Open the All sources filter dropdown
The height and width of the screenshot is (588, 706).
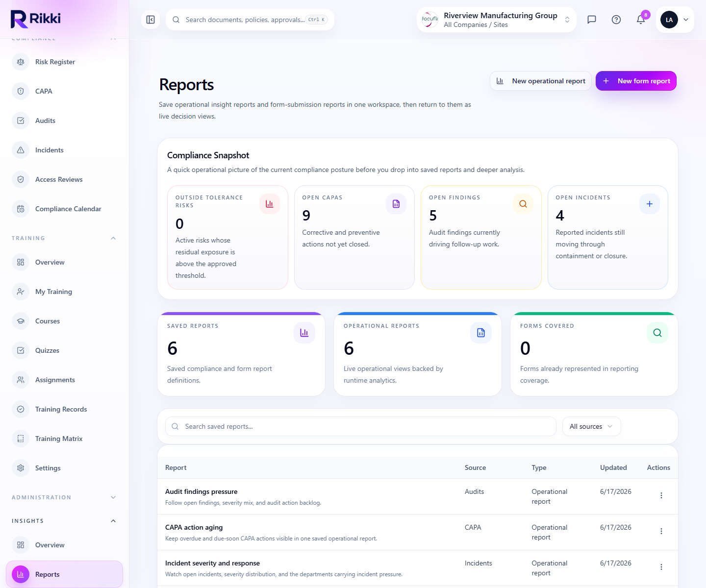point(591,426)
